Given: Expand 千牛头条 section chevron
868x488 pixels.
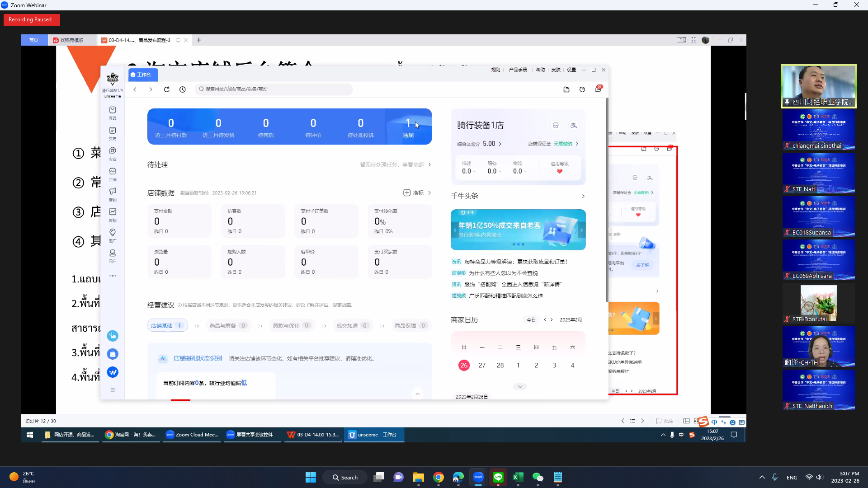Looking at the screenshot, I should pyautogui.click(x=583, y=196).
